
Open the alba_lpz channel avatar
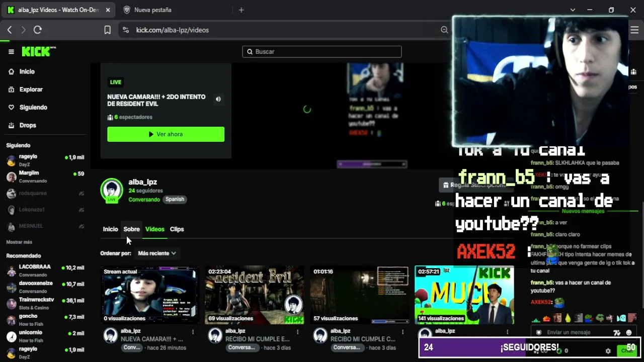tap(112, 191)
